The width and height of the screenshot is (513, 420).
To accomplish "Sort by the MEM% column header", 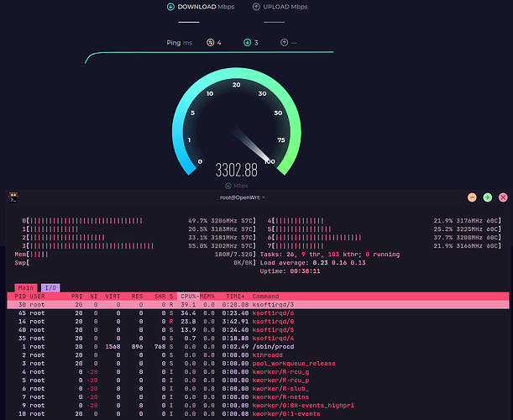I will pyautogui.click(x=207, y=297).
